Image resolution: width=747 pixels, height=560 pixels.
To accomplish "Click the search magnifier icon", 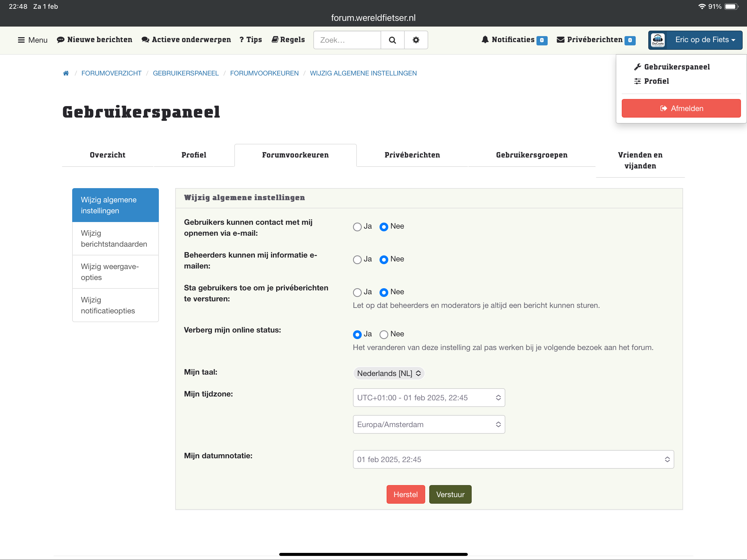I will coord(392,40).
